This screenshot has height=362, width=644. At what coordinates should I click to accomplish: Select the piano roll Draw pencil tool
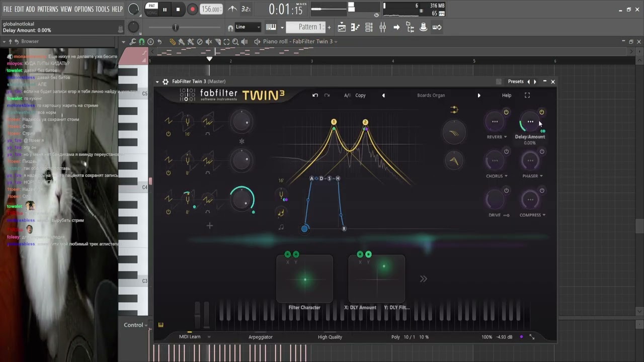click(x=173, y=42)
